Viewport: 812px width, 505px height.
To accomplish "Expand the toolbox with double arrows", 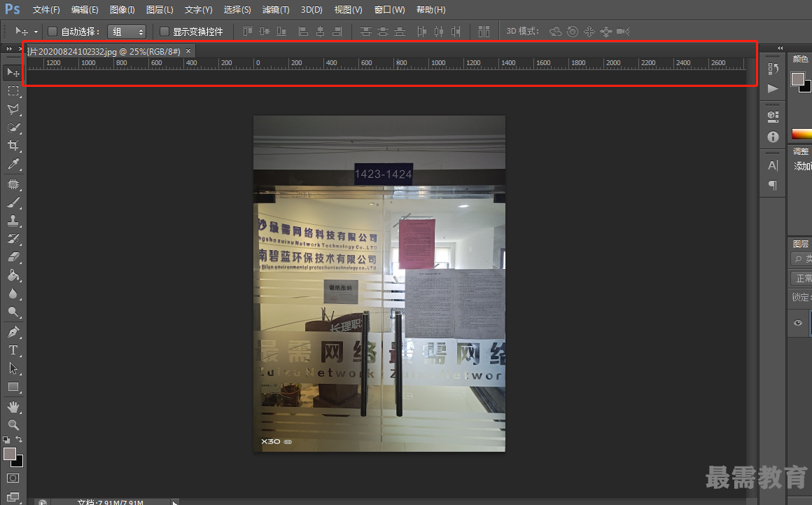I will click(x=9, y=49).
